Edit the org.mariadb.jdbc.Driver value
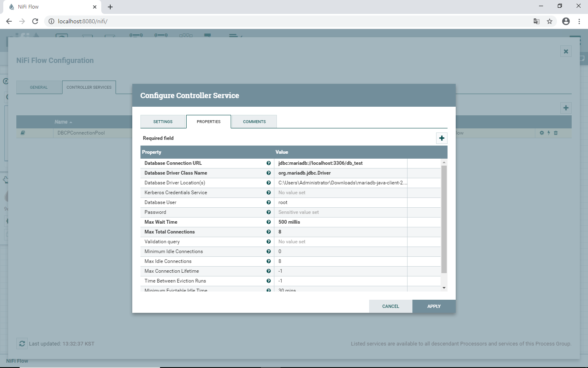This screenshot has height=368, width=588. [x=341, y=173]
